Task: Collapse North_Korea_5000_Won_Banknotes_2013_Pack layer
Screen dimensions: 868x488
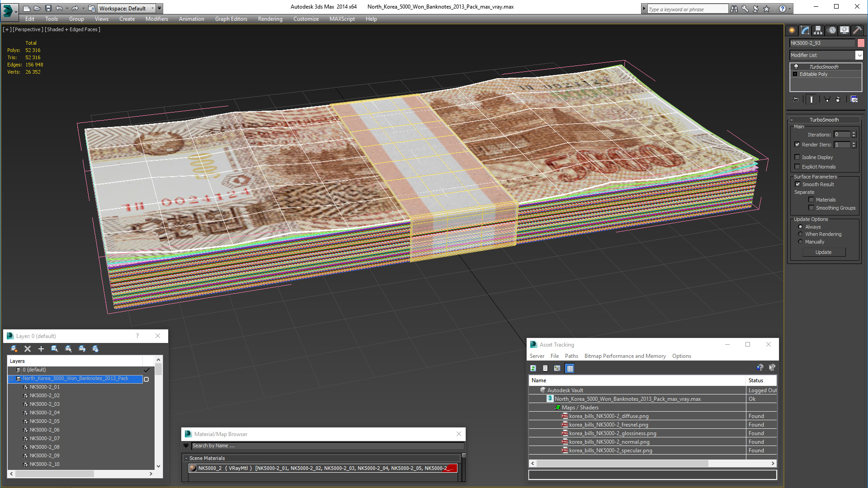Action: (12, 379)
